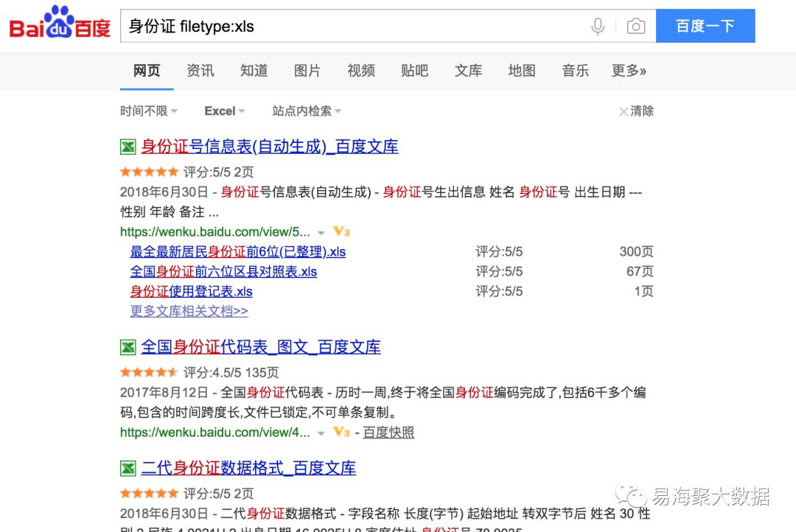Open the 地图 tab
Screen dimensions: 796x532
coord(522,71)
